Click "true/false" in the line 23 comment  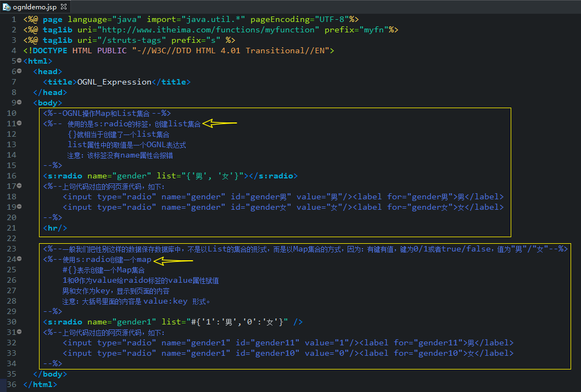pyautogui.click(x=466, y=249)
